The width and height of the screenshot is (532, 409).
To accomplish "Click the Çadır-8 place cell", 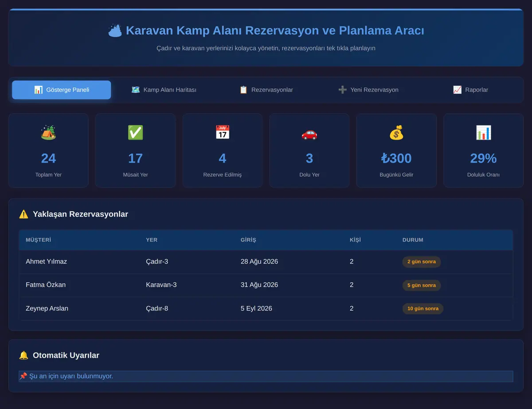I will [x=157, y=309].
